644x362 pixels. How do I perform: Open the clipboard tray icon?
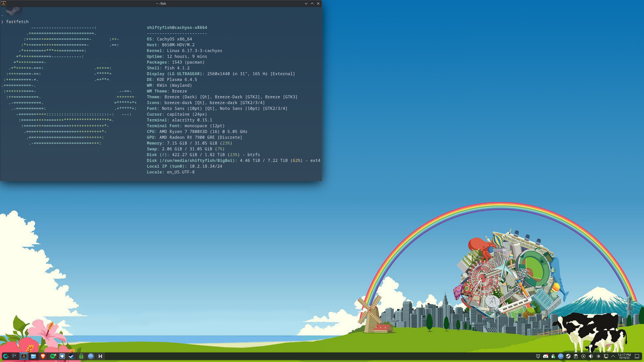(x=576, y=356)
